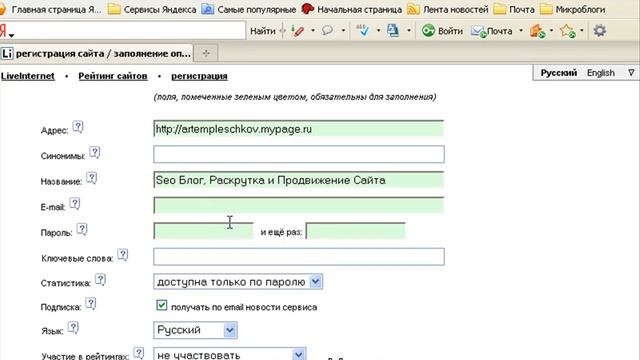Viewport: 640px width, 360px height.
Task: Expand the language panel triangle arrow
Action: pyautogui.click(x=631, y=73)
